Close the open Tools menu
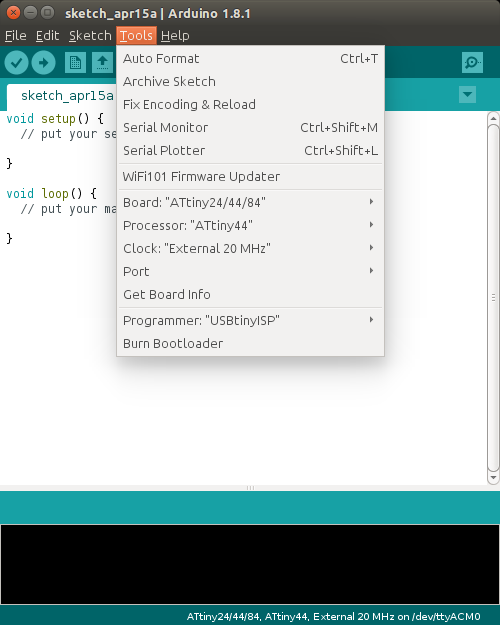This screenshot has height=625, width=500. 136,36
